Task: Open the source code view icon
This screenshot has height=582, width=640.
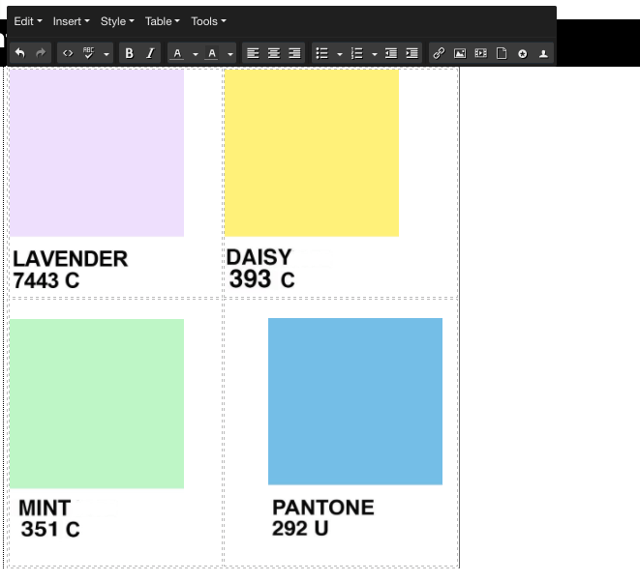Action: [x=68, y=53]
